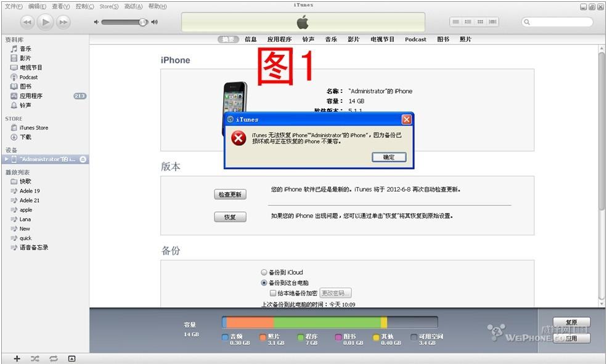
Task: Switch to grid view icon
Action: [x=481, y=22]
